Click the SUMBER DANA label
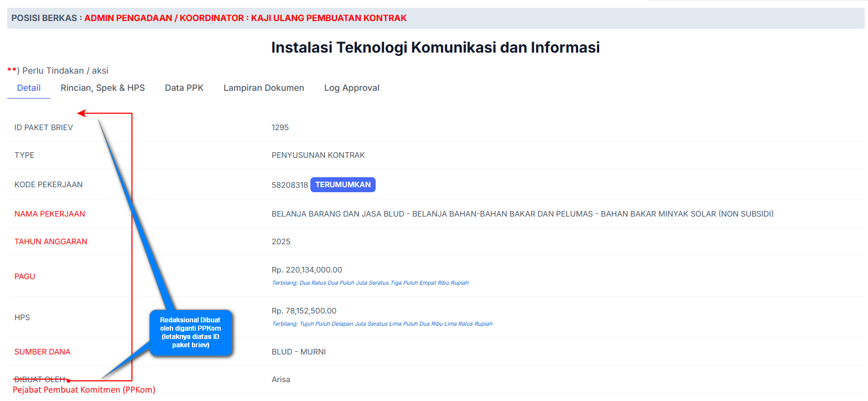The image size is (868, 401). click(x=43, y=352)
